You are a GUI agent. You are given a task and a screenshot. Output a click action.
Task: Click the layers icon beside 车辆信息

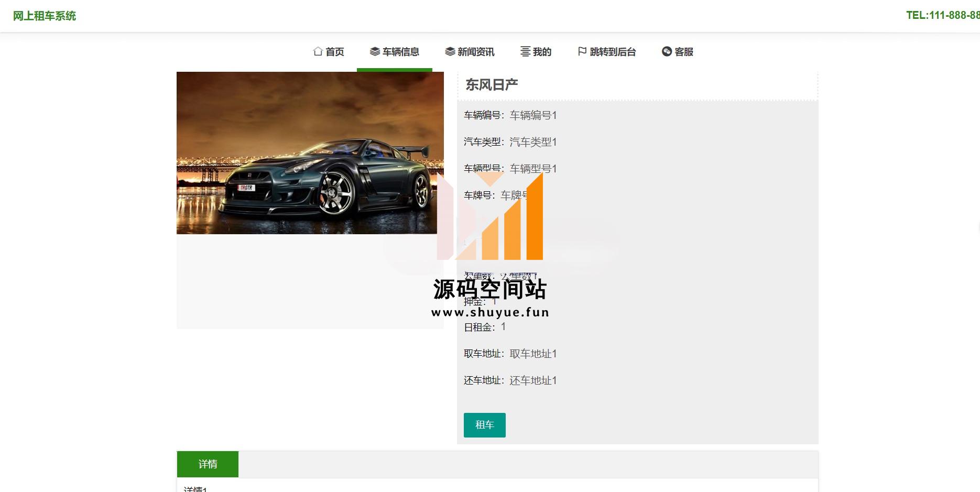375,51
